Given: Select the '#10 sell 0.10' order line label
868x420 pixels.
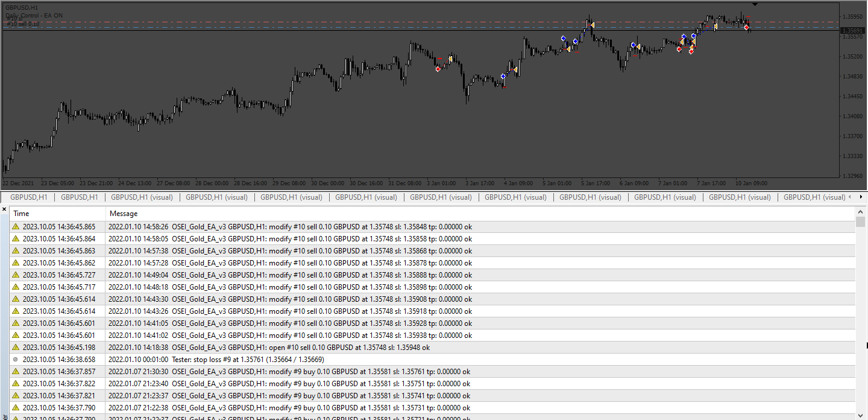Looking at the screenshot, I should (23, 24).
